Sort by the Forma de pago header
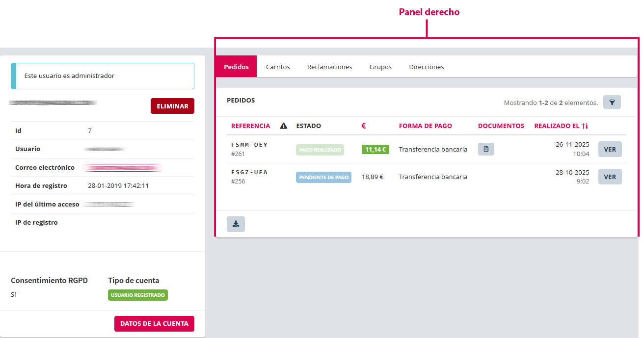The width and height of the screenshot is (644, 338). click(x=425, y=126)
